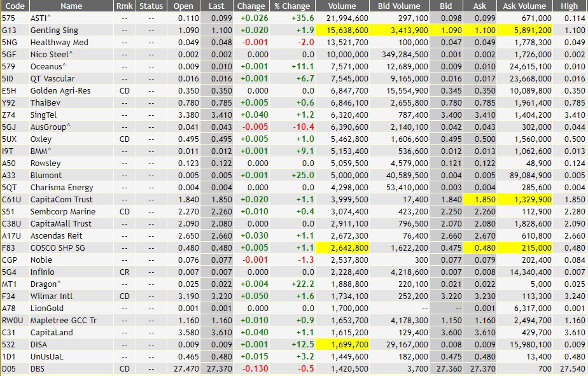
Task: Click the +35.6 percent change value
Action: pyautogui.click(x=303, y=18)
